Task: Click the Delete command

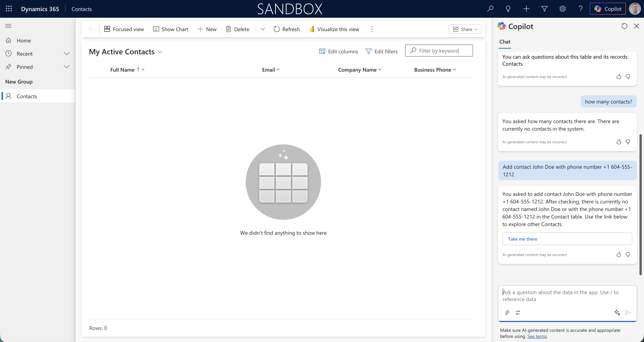Action: tap(237, 29)
